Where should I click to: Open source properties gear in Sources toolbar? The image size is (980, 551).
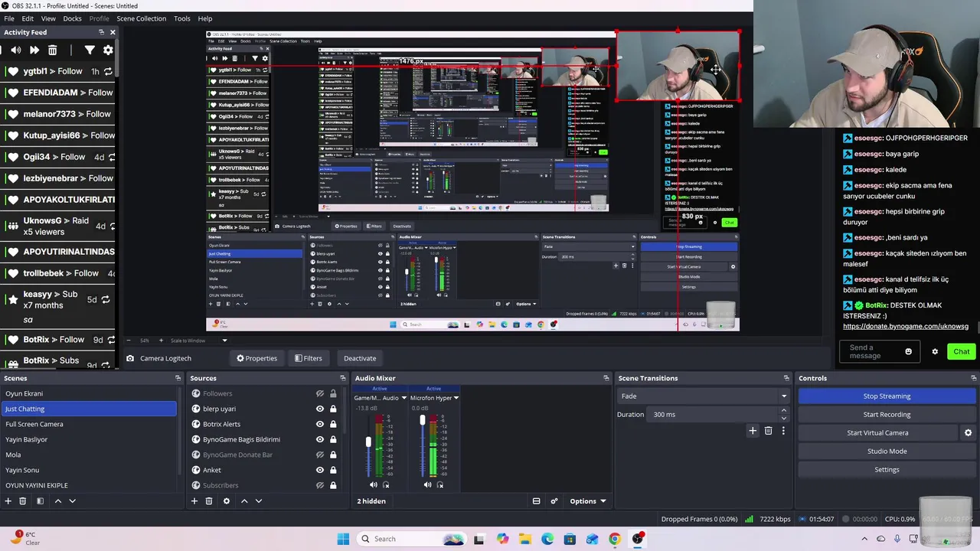226,501
